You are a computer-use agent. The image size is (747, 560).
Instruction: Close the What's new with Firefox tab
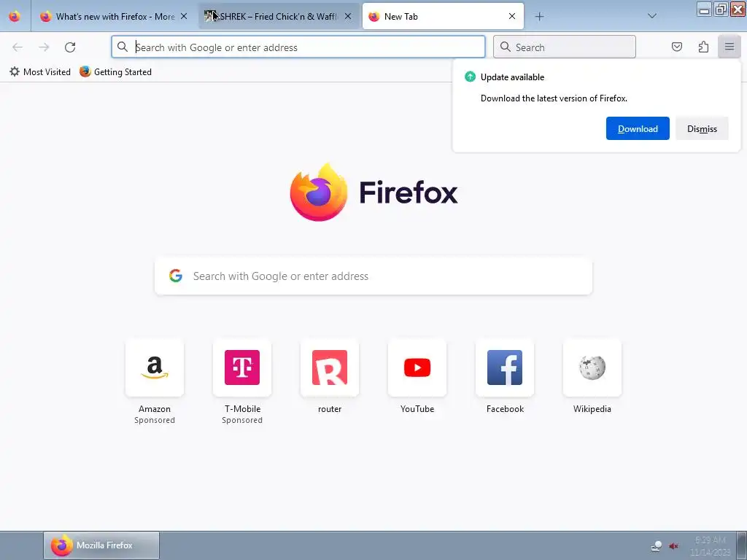(184, 16)
